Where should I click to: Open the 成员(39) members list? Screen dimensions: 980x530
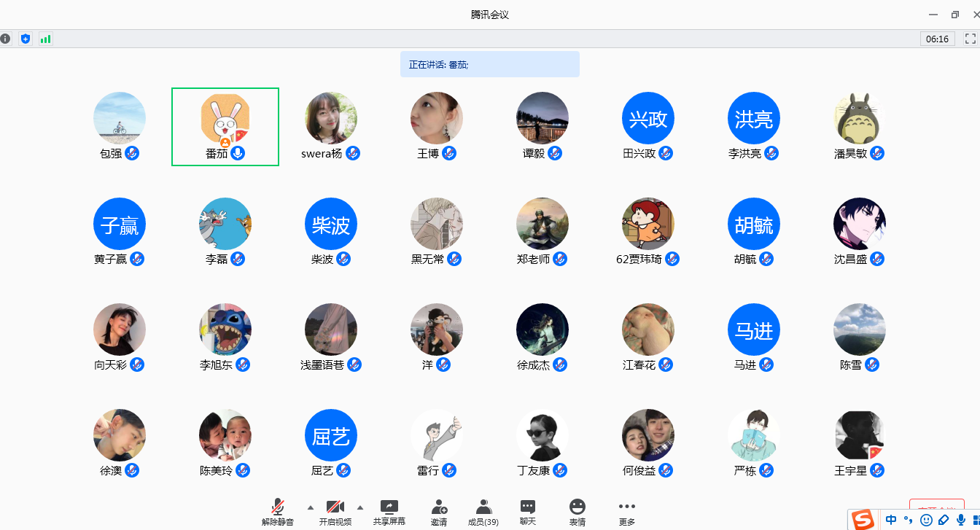(x=483, y=512)
